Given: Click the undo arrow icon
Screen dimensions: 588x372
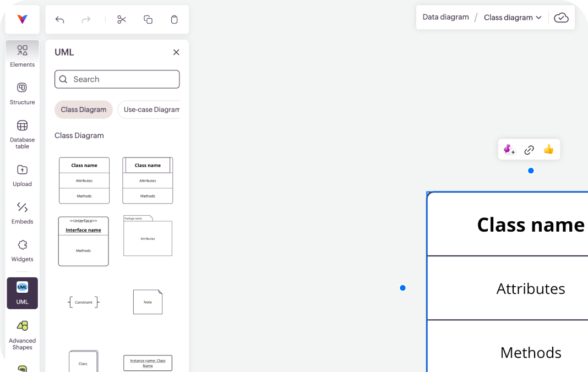Looking at the screenshot, I should click(59, 19).
